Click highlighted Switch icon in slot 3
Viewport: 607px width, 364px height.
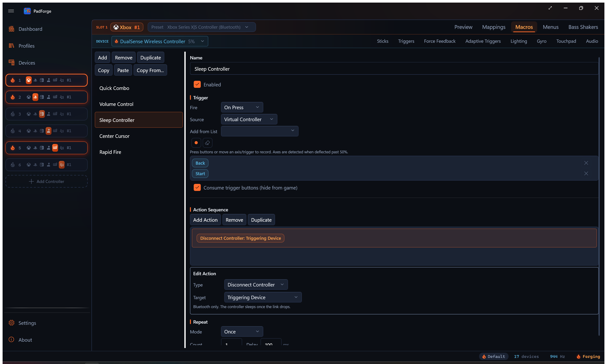pos(42,114)
